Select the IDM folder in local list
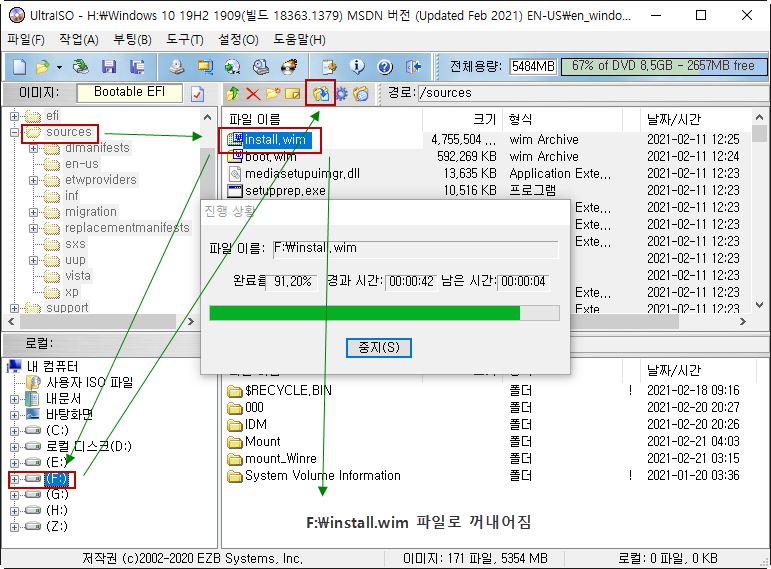This screenshot has width=771, height=569. click(x=256, y=424)
